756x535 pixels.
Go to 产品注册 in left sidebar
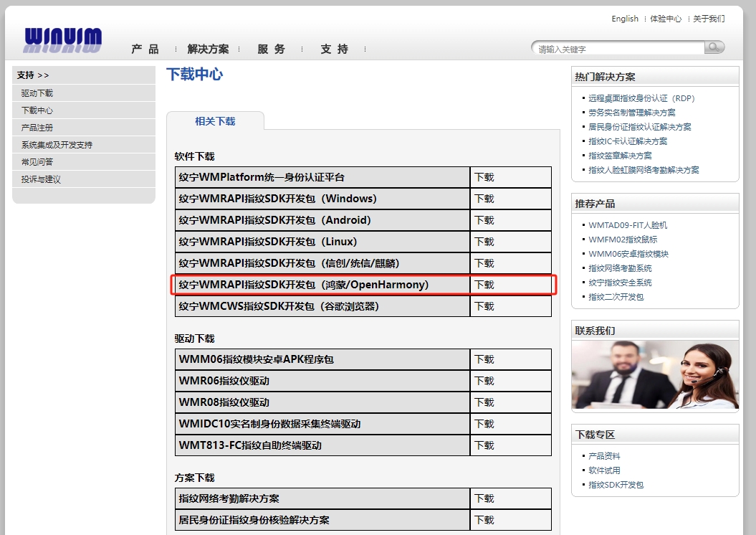click(x=37, y=128)
